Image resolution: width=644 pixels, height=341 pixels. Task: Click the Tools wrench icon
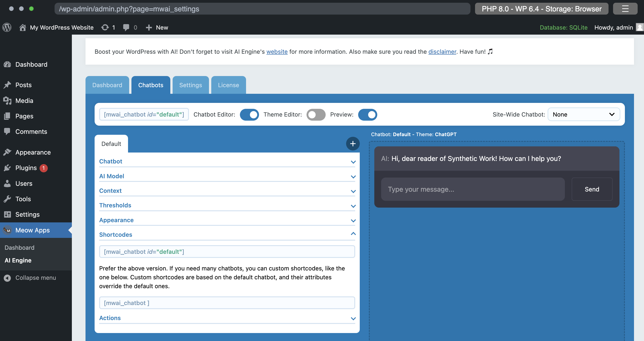[x=7, y=199]
